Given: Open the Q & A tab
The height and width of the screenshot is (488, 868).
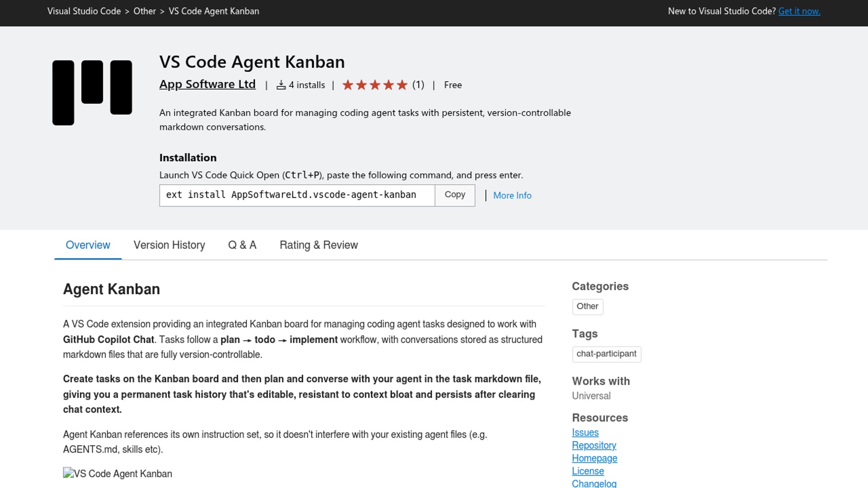Looking at the screenshot, I should click(242, 245).
